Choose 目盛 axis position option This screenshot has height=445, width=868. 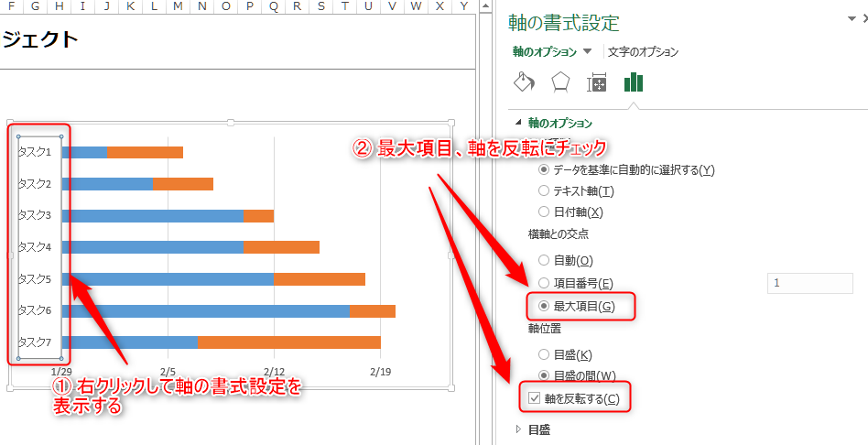545,354
